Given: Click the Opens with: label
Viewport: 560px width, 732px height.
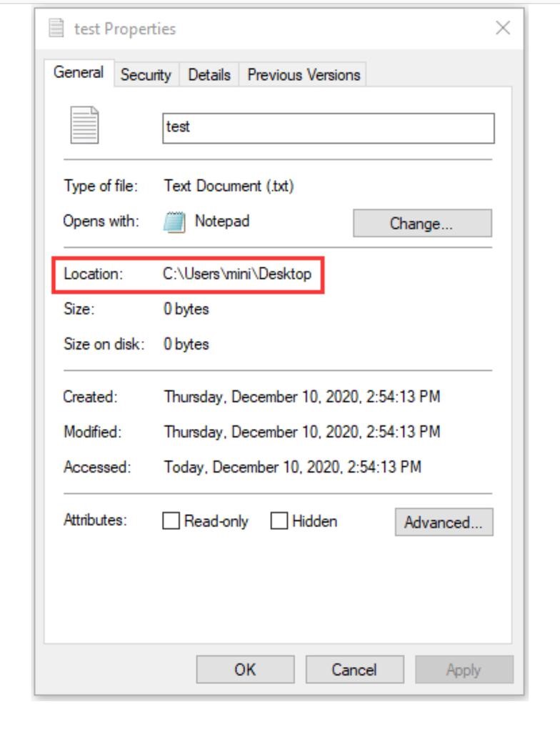Looking at the screenshot, I should coord(101,221).
